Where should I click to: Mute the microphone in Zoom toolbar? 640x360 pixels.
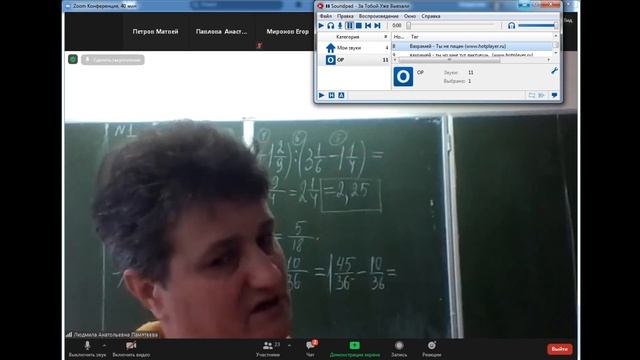tap(87, 349)
